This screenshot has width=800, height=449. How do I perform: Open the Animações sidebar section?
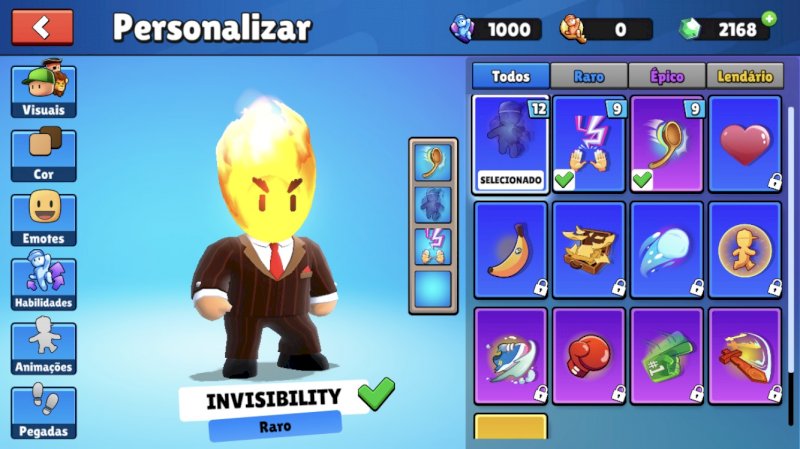pos(43,346)
